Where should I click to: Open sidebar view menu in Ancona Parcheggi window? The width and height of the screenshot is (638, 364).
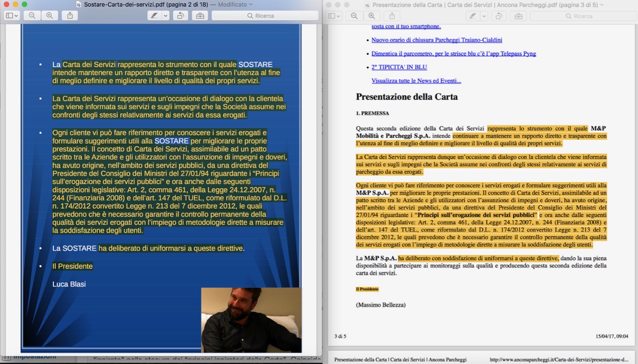334,16
